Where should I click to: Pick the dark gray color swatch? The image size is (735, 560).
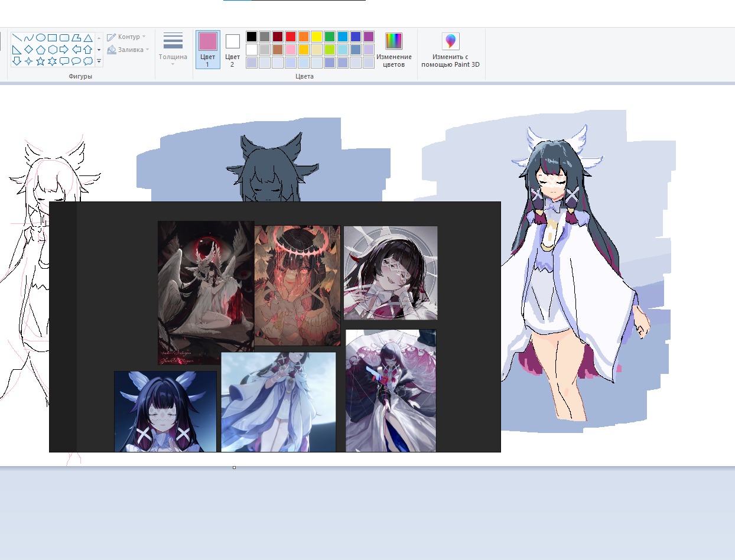[x=265, y=37]
